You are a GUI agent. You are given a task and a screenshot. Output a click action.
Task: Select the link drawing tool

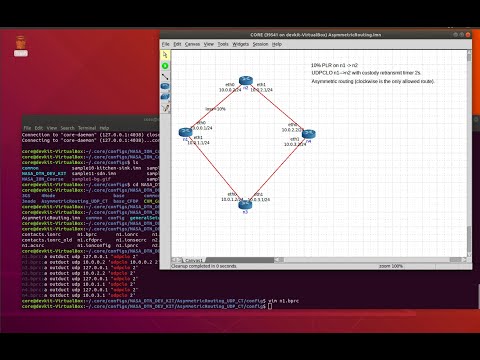pos(165,76)
